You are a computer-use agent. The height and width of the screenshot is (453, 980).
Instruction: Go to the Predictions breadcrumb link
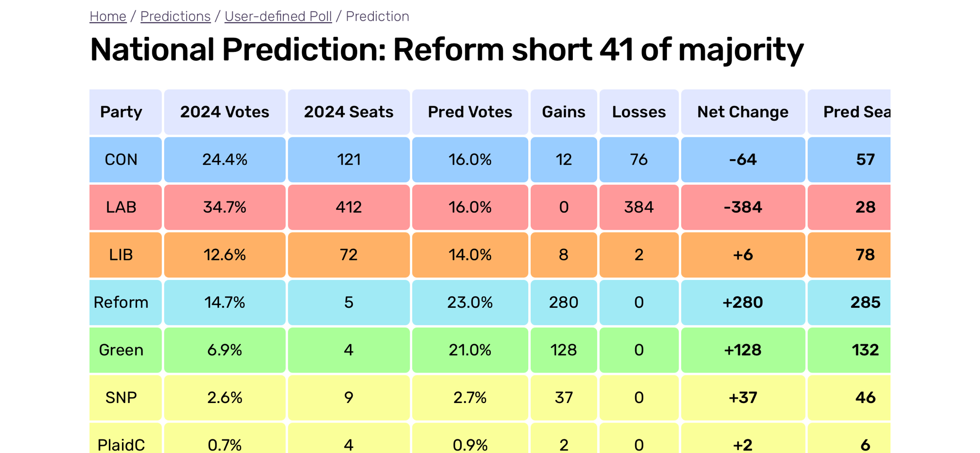pyautogui.click(x=175, y=16)
